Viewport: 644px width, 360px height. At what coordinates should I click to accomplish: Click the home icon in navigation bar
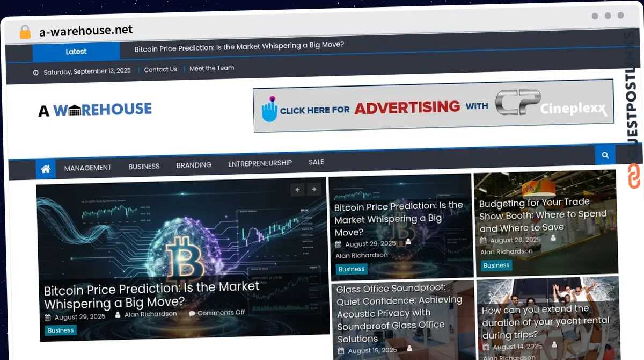(46, 169)
